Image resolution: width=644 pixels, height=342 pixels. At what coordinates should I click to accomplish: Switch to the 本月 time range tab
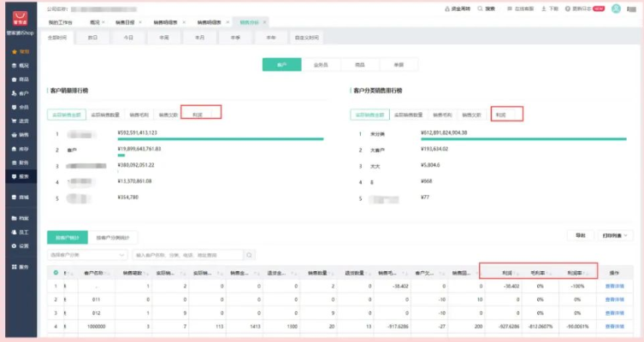click(x=198, y=38)
